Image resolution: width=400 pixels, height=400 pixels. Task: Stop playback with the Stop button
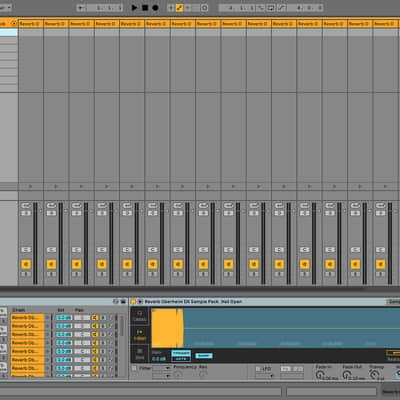tap(145, 7)
